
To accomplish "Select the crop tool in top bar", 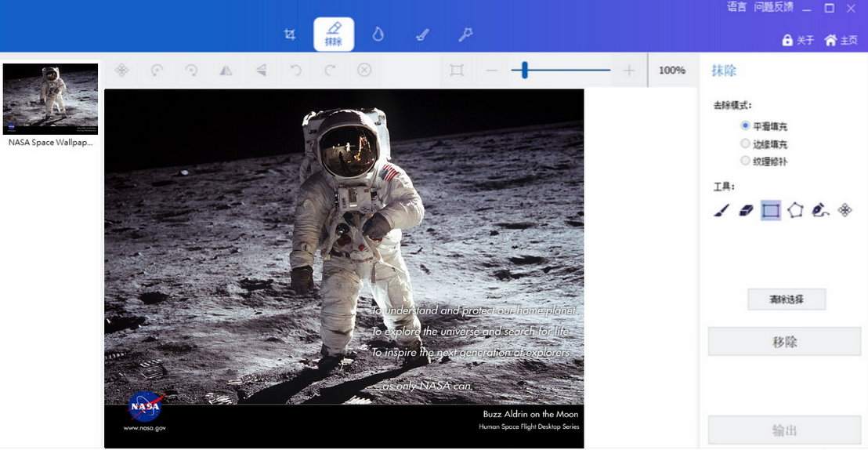I will point(290,34).
